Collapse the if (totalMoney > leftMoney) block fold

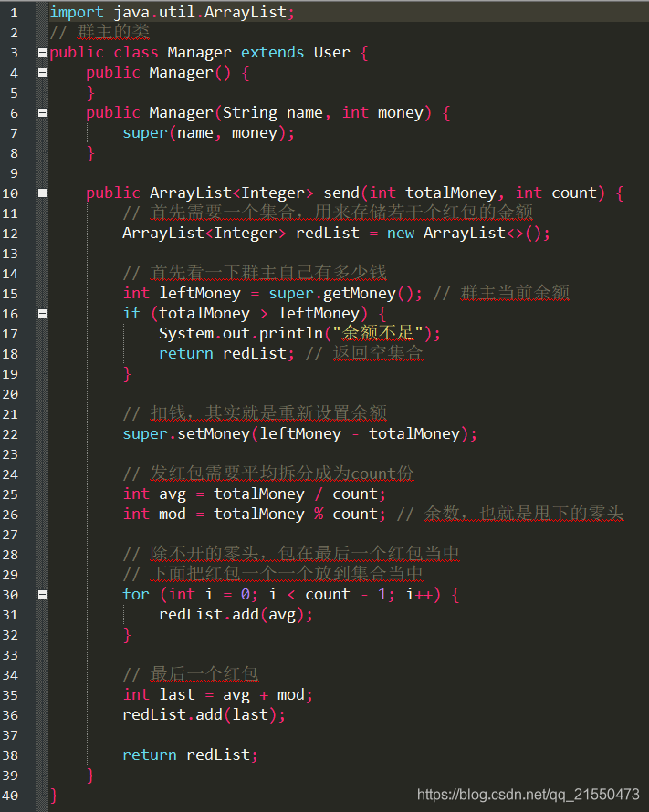[43, 313]
